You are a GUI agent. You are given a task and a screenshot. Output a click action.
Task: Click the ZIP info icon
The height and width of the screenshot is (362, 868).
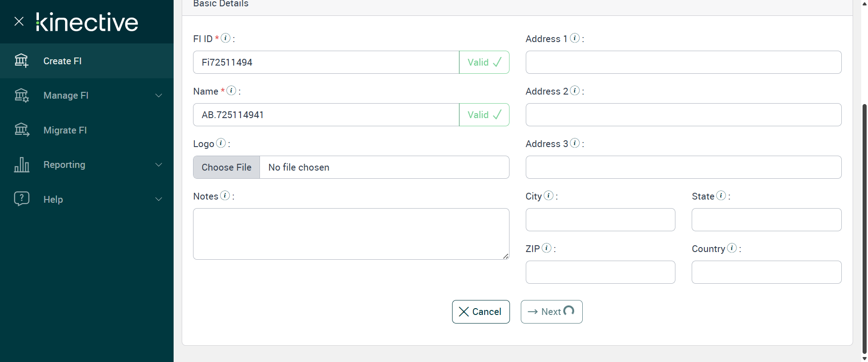click(547, 248)
